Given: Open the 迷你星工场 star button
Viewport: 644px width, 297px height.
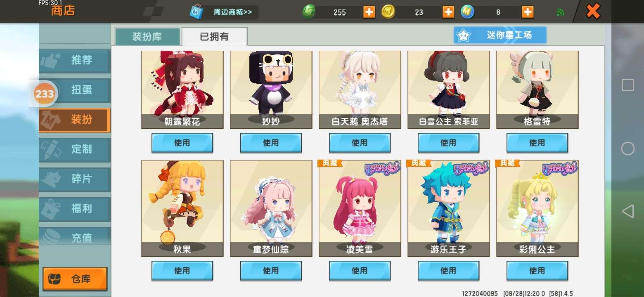Looking at the screenshot, I should click(500, 35).
